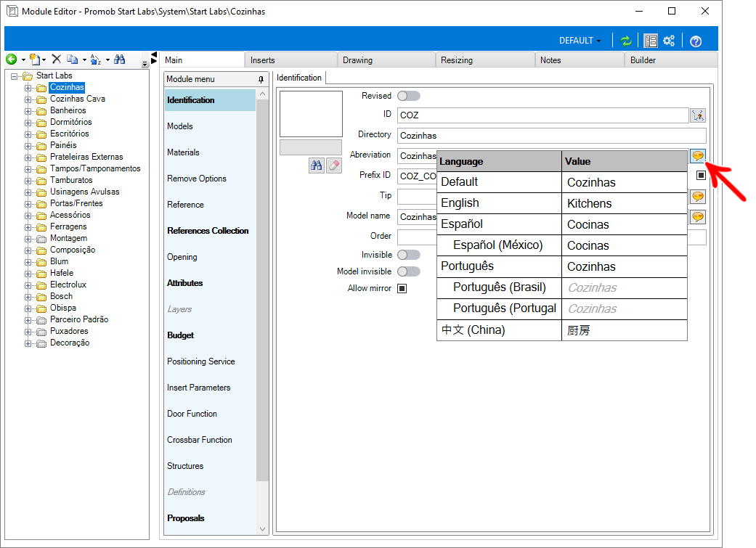Viewport: 756px width, 548px height.
Task: Toggle the checkbox right of Prefix ID
Action: 701,176
